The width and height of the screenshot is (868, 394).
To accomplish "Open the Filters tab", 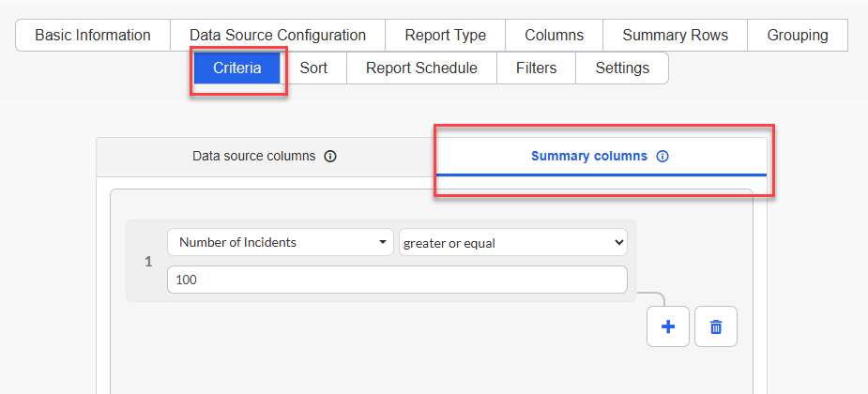I will [537, 68].
